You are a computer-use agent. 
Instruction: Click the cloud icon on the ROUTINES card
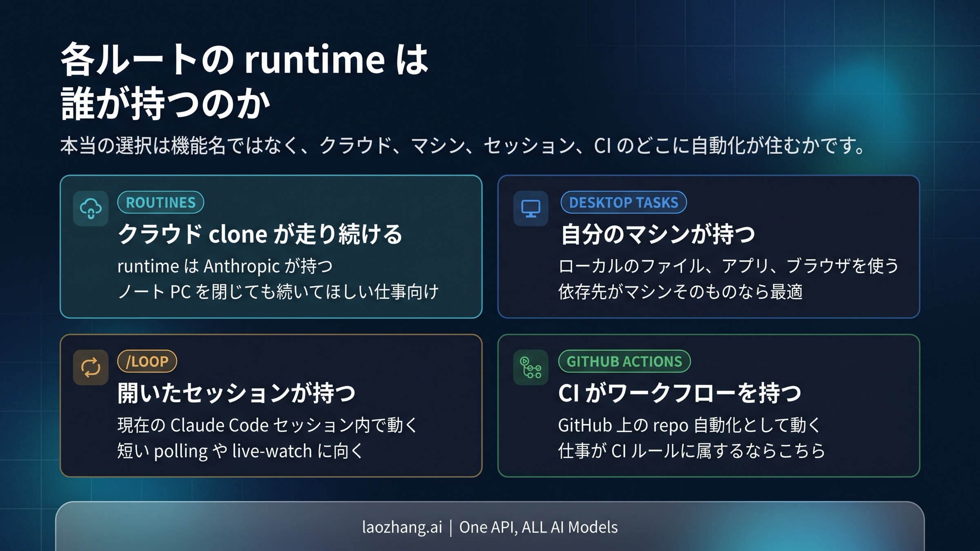click(91, 209)
